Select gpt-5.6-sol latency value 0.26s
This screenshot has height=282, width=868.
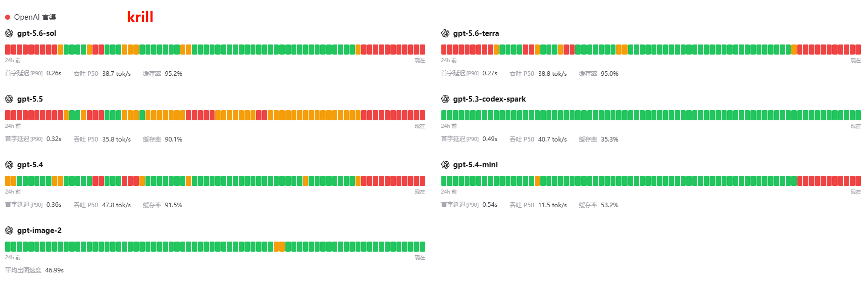click(x=54, y=73)
